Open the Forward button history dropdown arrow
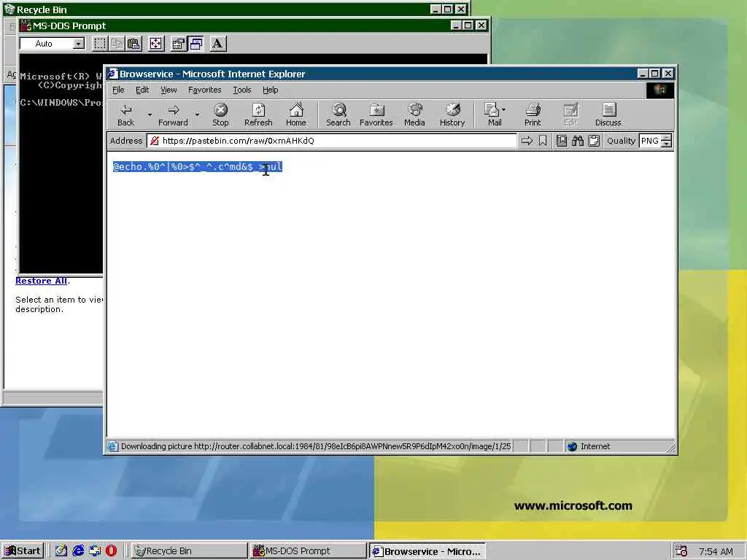The image size is (747, 560). point(197,114)
